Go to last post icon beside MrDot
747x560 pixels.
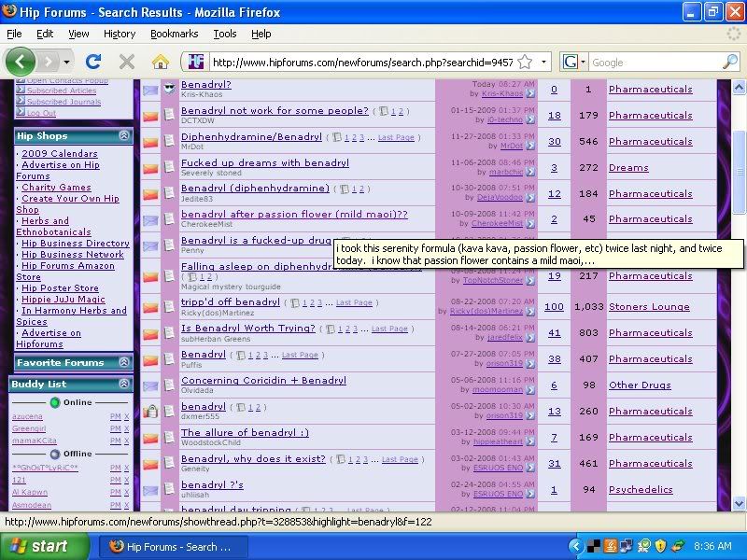[530, 147]
